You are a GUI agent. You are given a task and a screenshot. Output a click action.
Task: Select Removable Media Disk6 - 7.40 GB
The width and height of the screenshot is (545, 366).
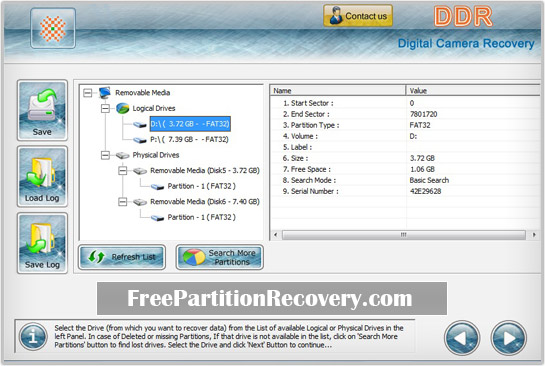pyautogui.click(x=205, y=202)
